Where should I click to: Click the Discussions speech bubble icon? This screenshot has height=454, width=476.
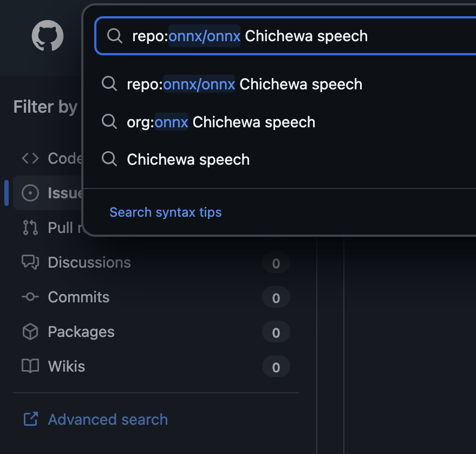click(x=30, y=262)
